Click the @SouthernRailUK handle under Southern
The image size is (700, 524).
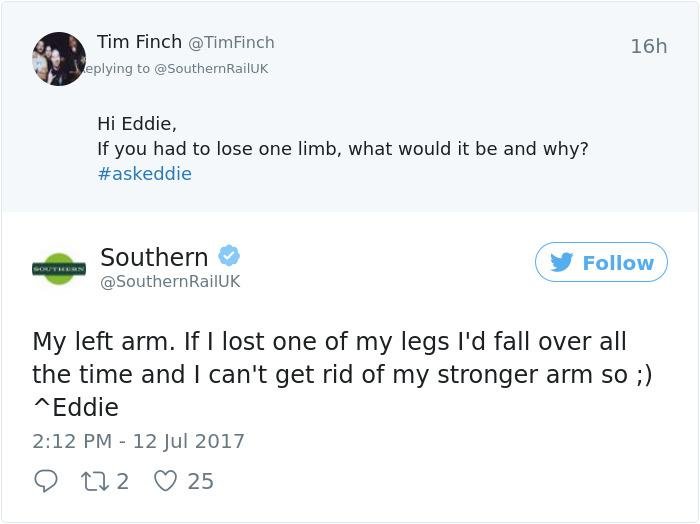[170, 282]
